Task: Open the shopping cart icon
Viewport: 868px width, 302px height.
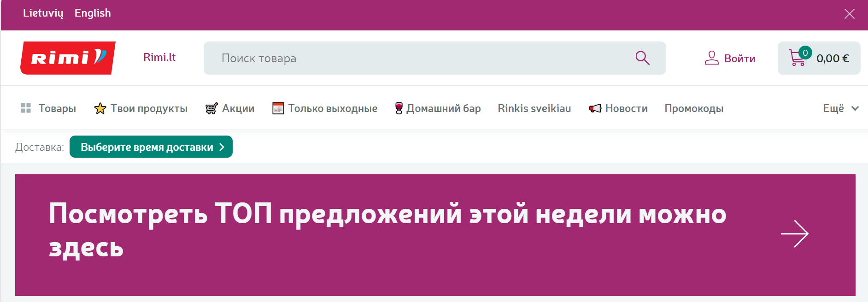Action: click(x=797, y=58)
